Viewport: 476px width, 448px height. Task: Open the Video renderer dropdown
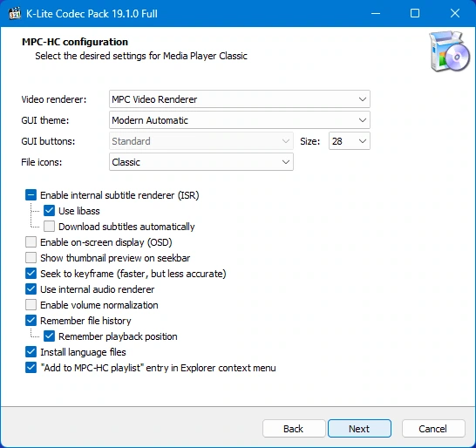(240, 99)
